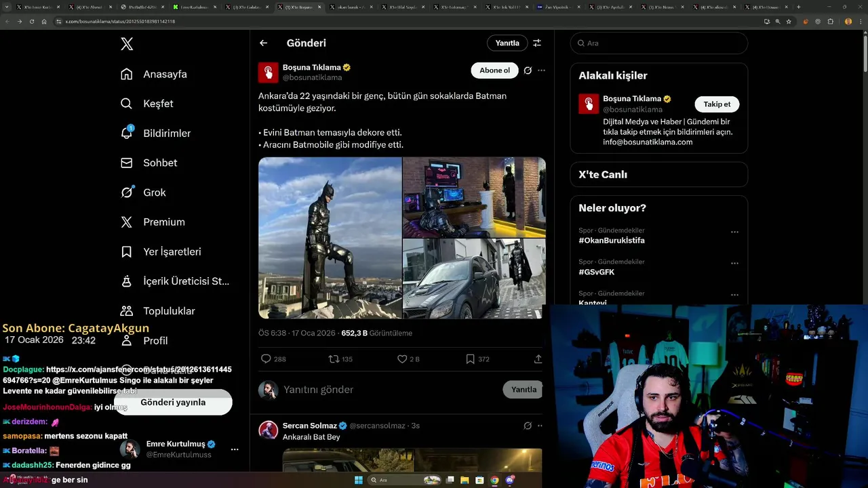Click Takip et for Boşuna Tıklama

tap(717, 104)
